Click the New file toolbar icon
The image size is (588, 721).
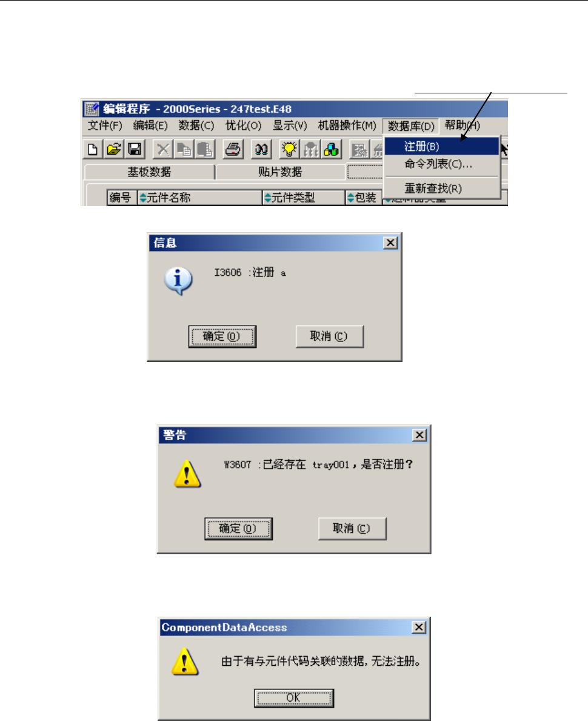92,149
